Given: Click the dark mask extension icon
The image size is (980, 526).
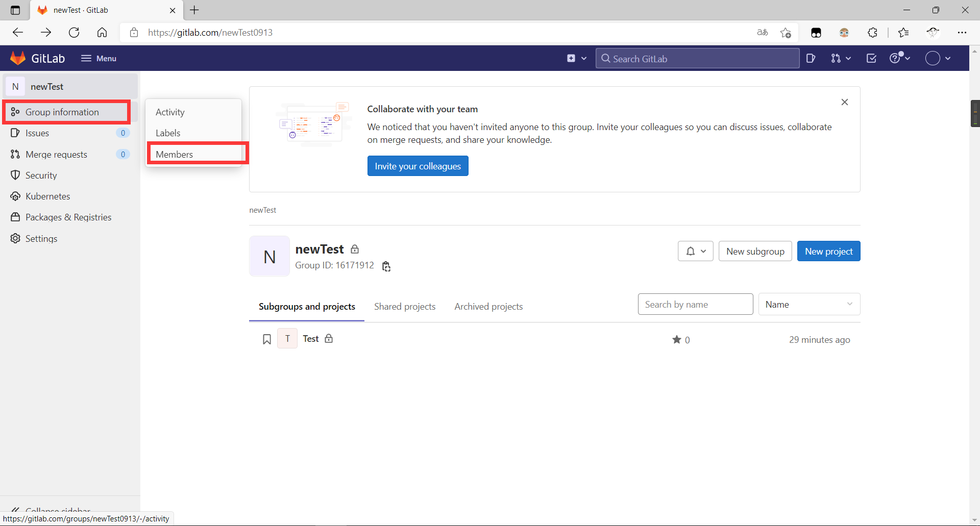Looking at the screenshot, I should [816, 33].
